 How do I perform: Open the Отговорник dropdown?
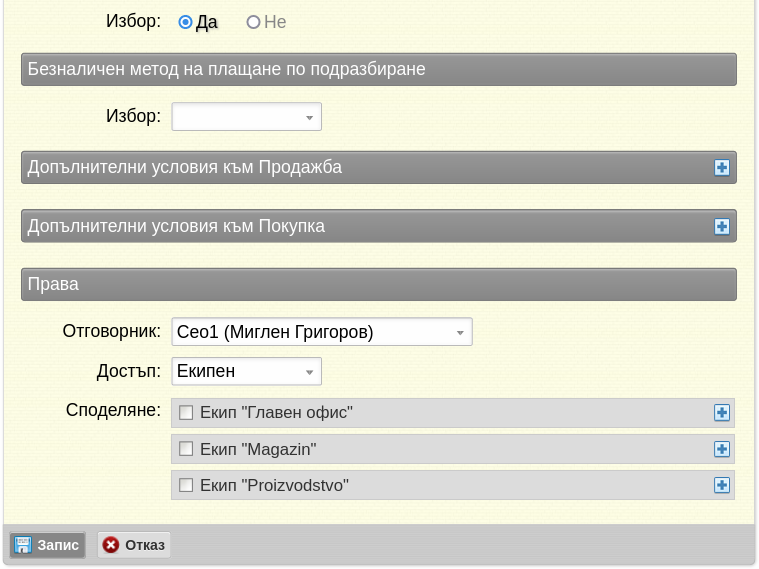tap(322, 332)
